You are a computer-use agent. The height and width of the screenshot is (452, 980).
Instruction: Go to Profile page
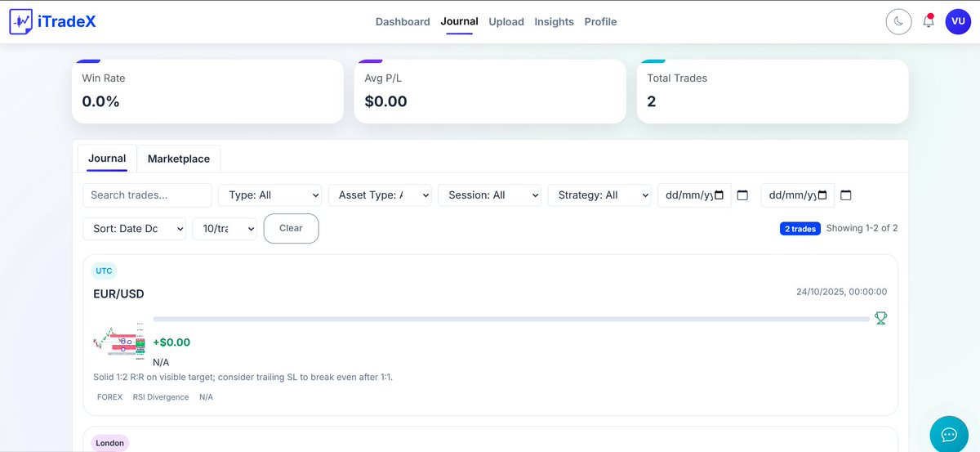coord(600,22)
